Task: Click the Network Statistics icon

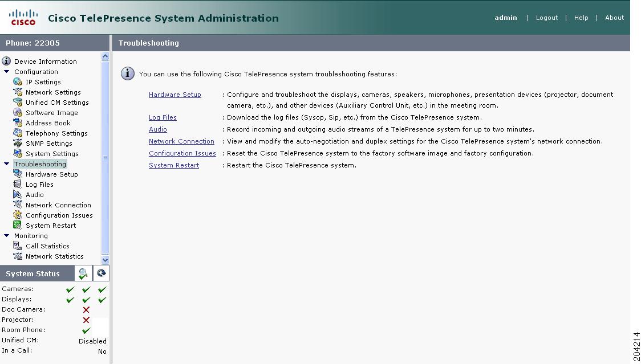Action: (x=18, y=256)
